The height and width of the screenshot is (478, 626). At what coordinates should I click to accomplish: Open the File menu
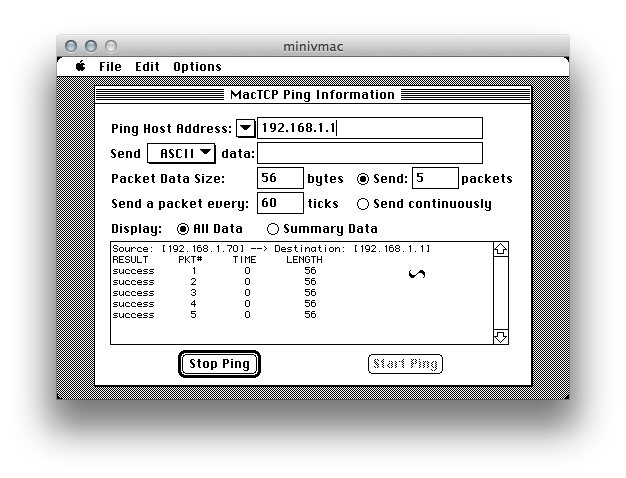[x=110, y=66]
